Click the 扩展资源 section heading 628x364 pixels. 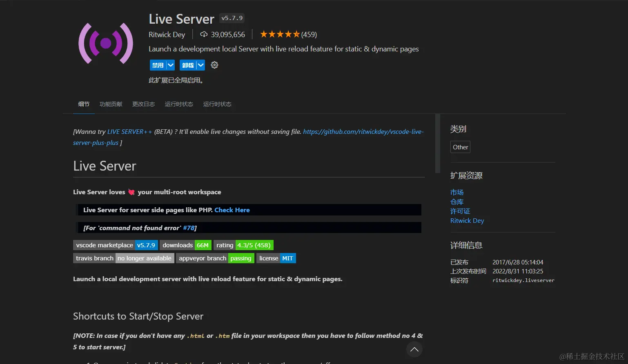[466, 175]
